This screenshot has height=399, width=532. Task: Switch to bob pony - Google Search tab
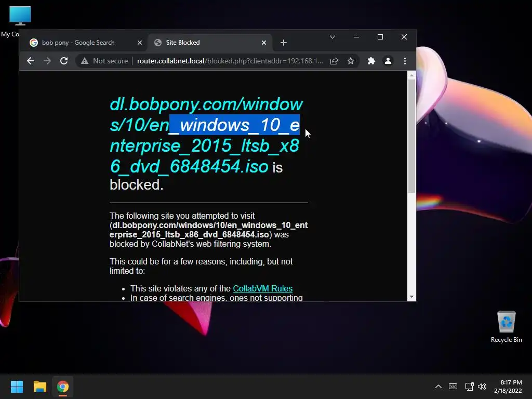[x=83, y=43]
